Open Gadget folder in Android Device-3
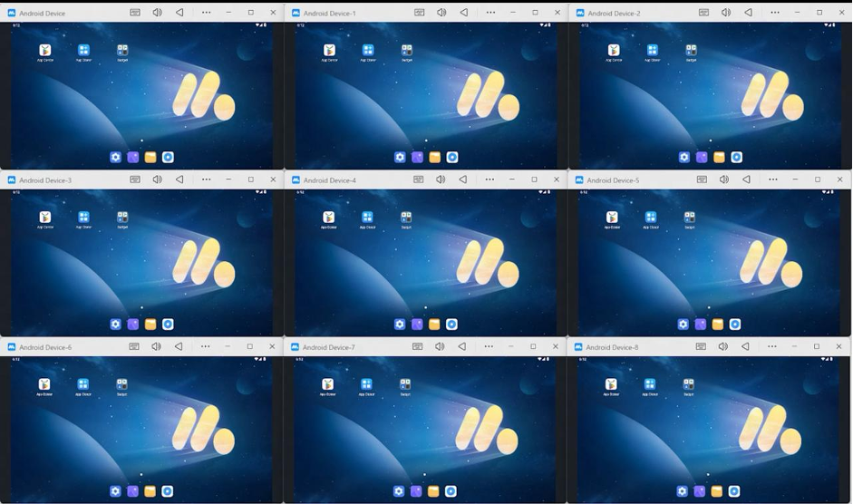The height and width of the screenshot is (504, 853). [x=122, y=218]
